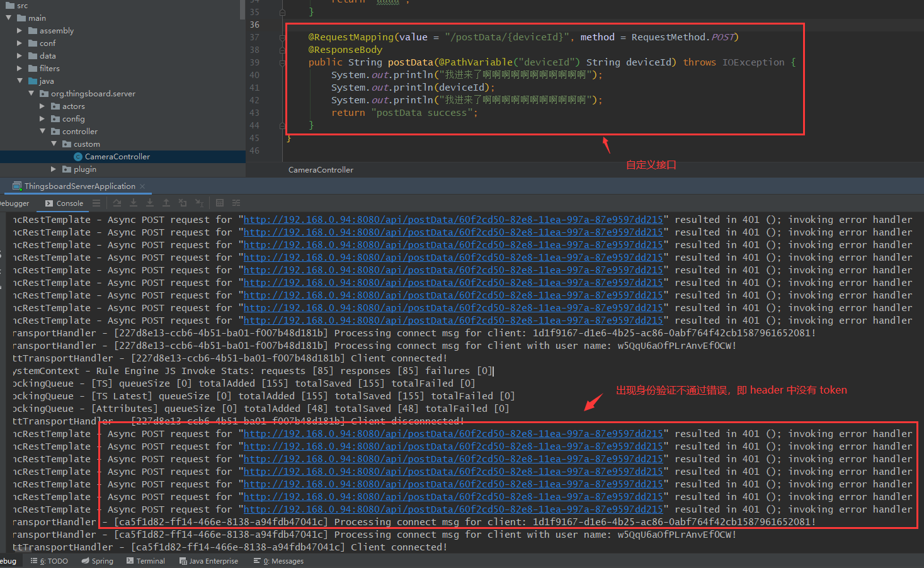Collapse the controller package

(x=42, y=132)
